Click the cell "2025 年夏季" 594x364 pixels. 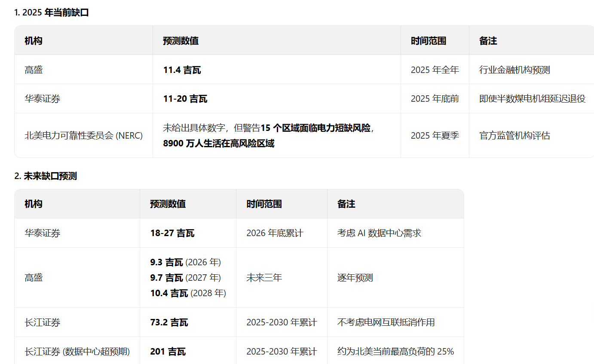click(x=435, y=136)
